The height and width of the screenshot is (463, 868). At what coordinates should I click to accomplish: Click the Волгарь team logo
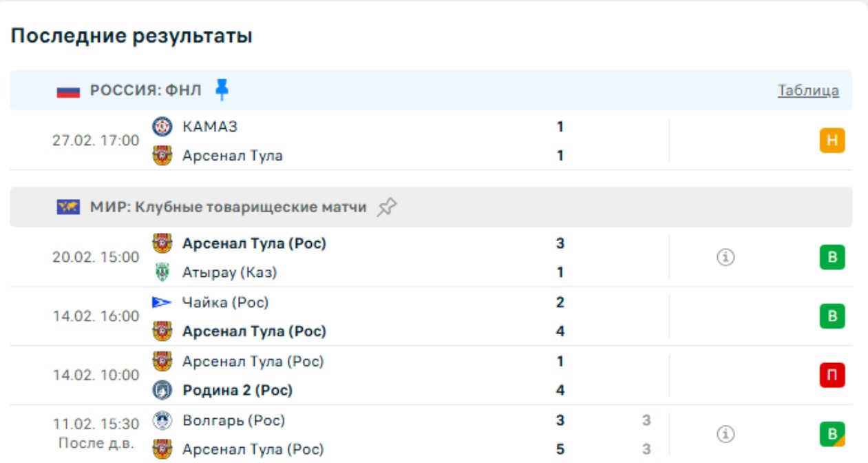162,420
